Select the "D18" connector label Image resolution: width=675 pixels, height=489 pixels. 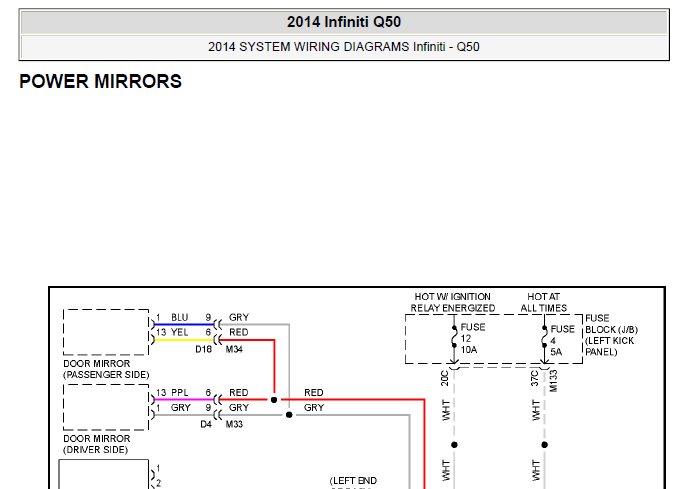(x=203, y=349)
